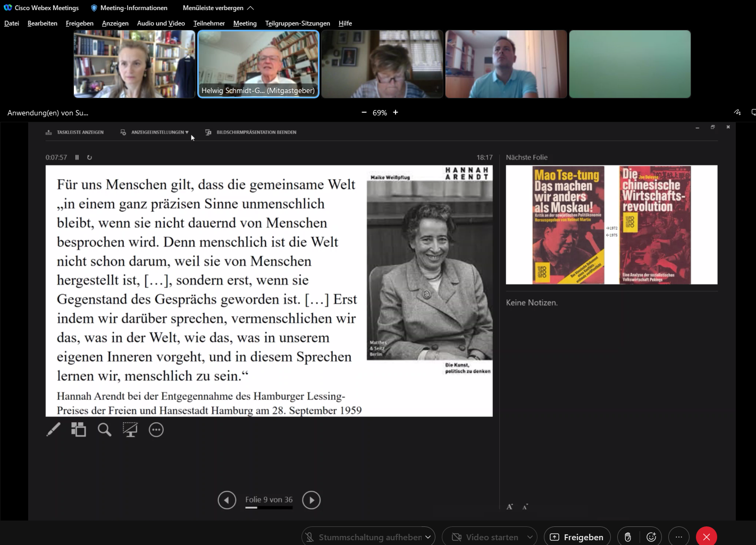Open more options ellipsis in control bar
The height and width of the screenshot is (545, 756).
click(679, 537)
